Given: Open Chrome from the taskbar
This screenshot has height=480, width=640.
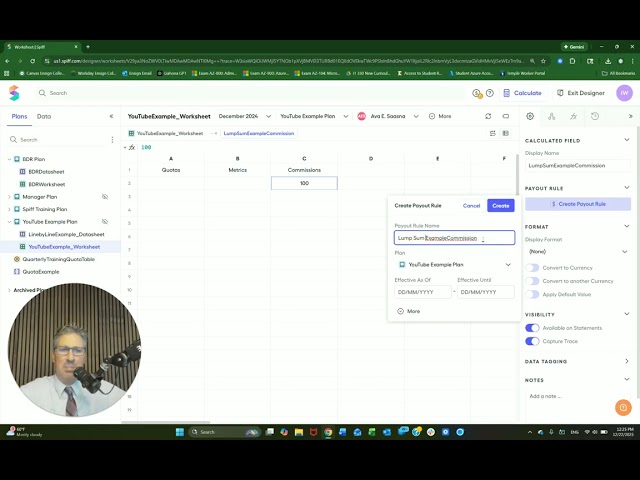Looking at the screenshot, I should pos(328,432).
